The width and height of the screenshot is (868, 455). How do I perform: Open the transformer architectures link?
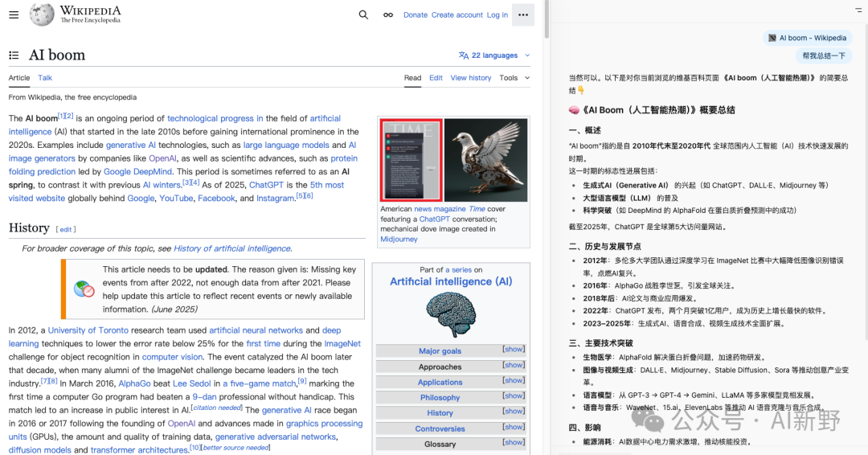139,450
